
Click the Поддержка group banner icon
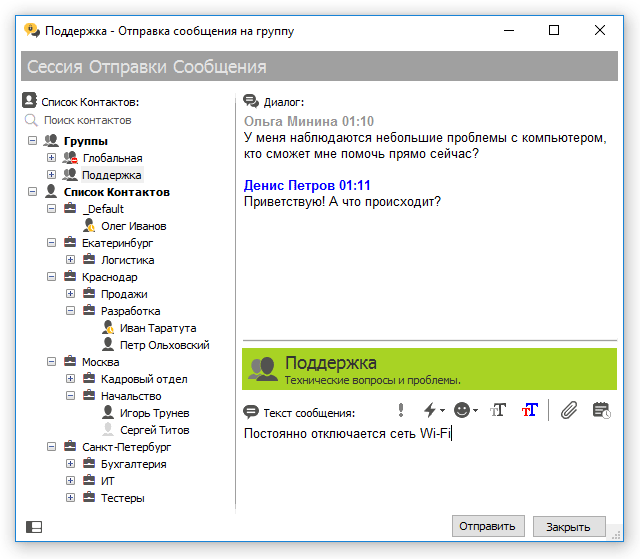pos(262,369)
